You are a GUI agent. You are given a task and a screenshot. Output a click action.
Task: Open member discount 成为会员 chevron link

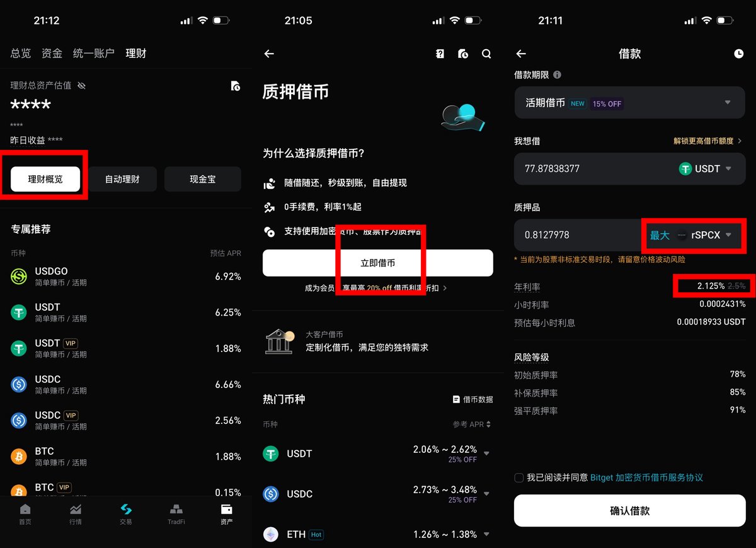pyautogui.click(x=377, y=288)
